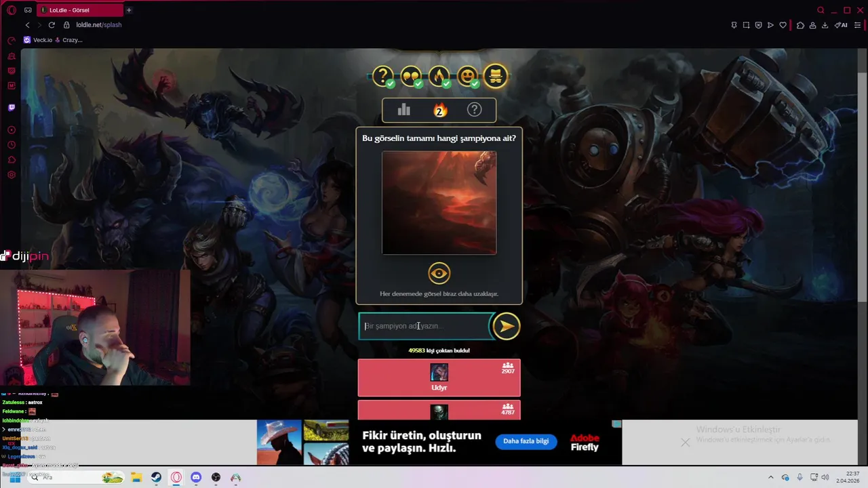868x488 pixels.
Task: Open the how to play help icon
Action: (x=474, y=110)
